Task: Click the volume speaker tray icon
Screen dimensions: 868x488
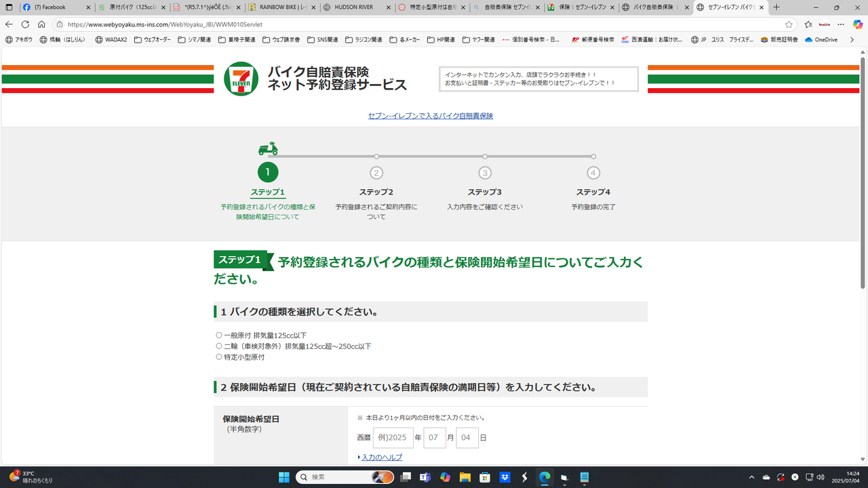Action: point(821,477)
